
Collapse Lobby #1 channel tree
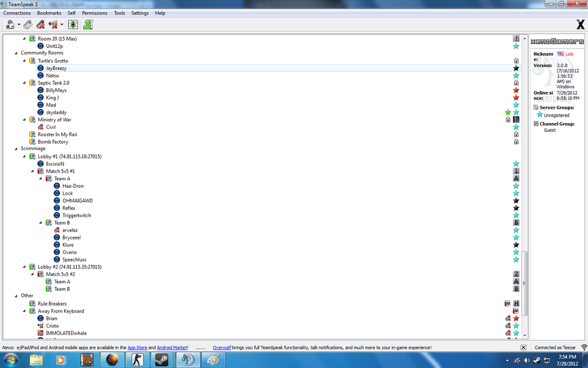coord(24,157)
